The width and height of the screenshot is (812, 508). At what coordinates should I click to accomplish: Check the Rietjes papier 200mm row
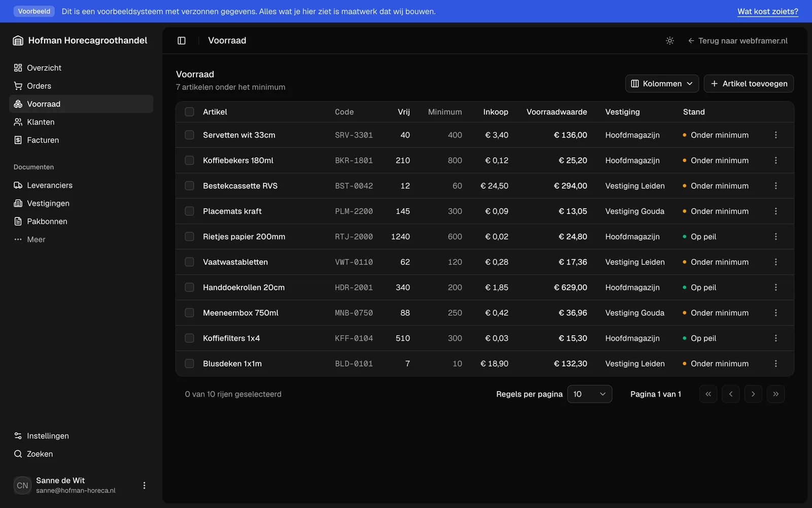tap(189, 237)
